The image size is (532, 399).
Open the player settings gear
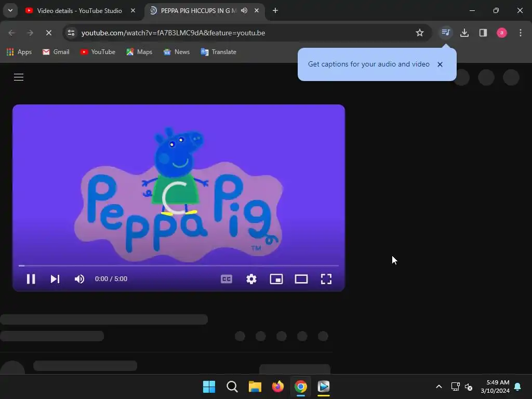(x=251, y=279)
